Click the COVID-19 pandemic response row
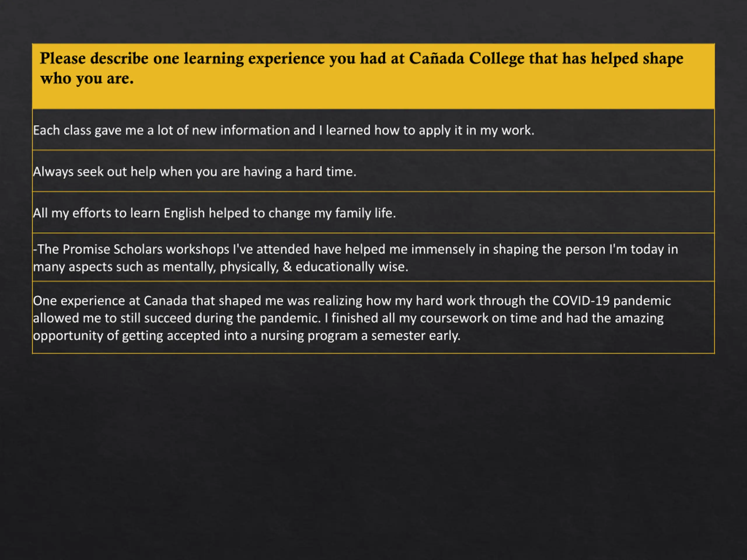 tap(373, 317)
